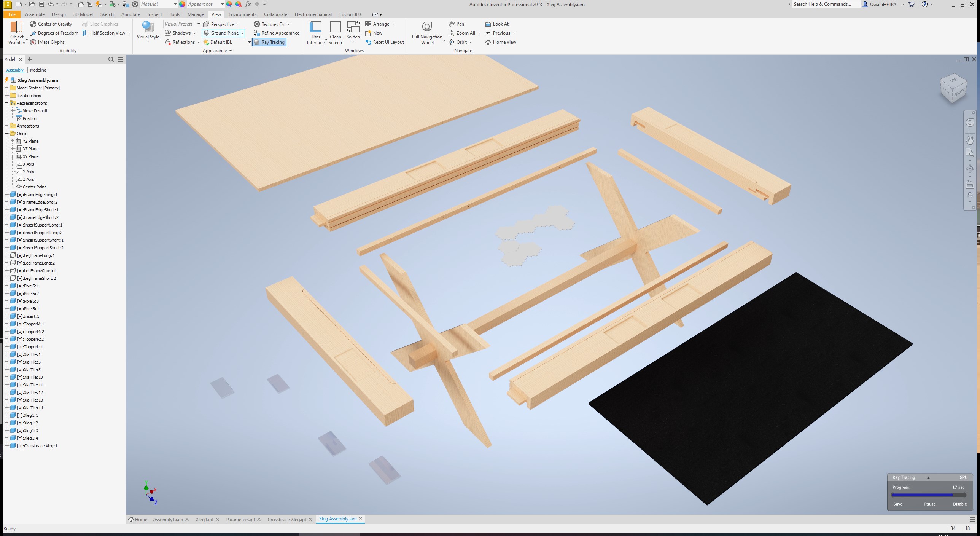Open Ground Plane dropdown arrow
The image size is (980, 536).
[x=242, y=33]
